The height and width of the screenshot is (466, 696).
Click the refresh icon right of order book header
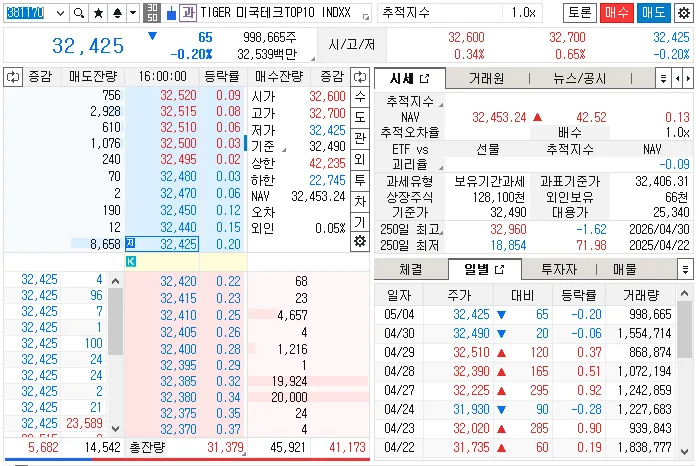click(360, 77)
